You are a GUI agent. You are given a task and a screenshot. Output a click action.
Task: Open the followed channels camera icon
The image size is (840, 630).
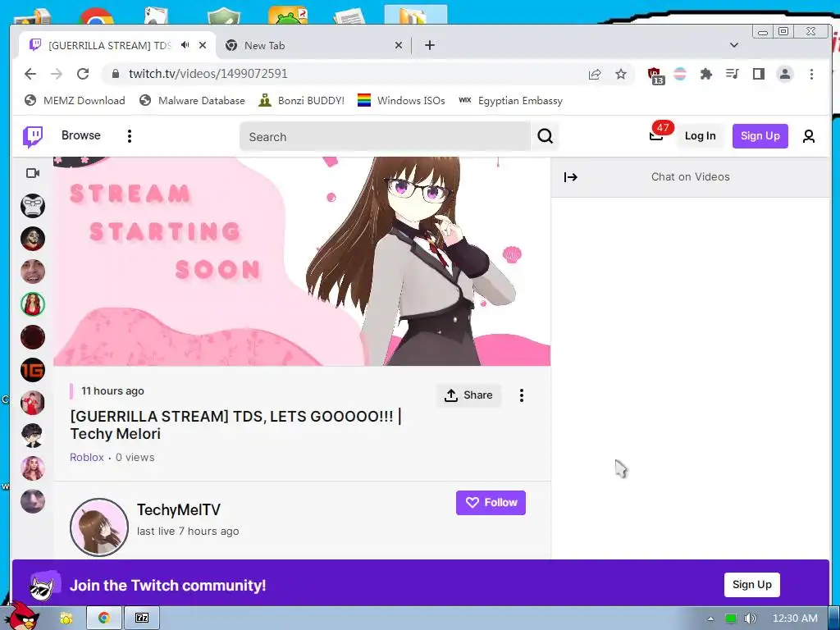point(33,173)
